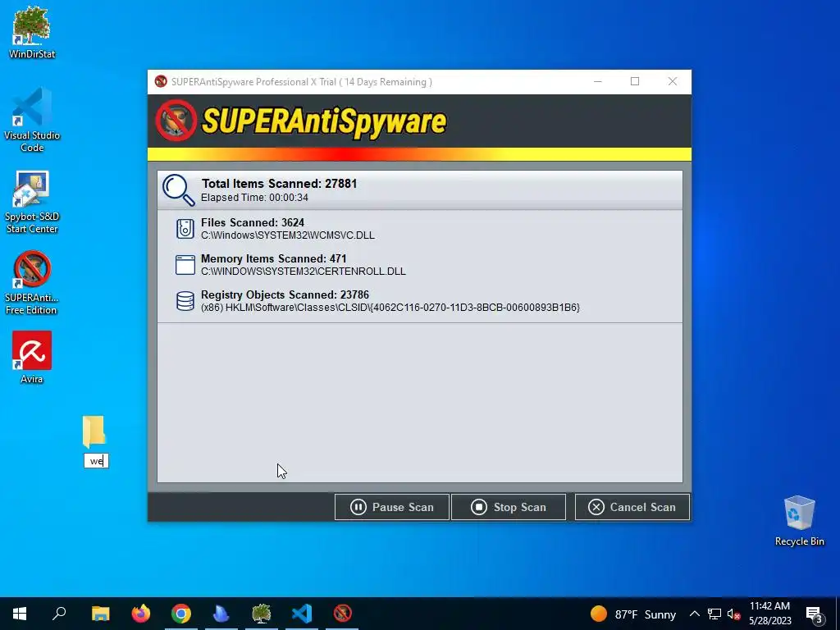The width and height of the screenshot is (840, 630).
Task: Pause the running scan
Action: click(391, 507)
